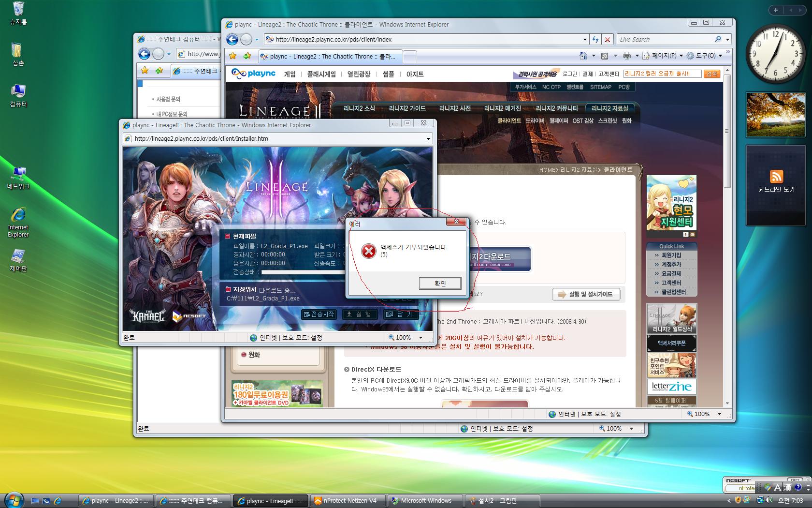Click the 회원가입 quick link
Image resolution: width=812 pixels, height=508 pixels.
pyautogui.click(x=671, y=255)
